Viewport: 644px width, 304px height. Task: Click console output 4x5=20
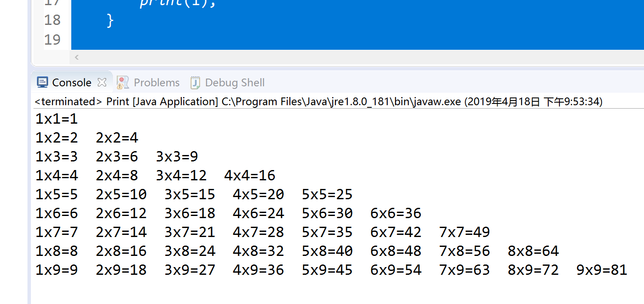[x=258, y=195]
